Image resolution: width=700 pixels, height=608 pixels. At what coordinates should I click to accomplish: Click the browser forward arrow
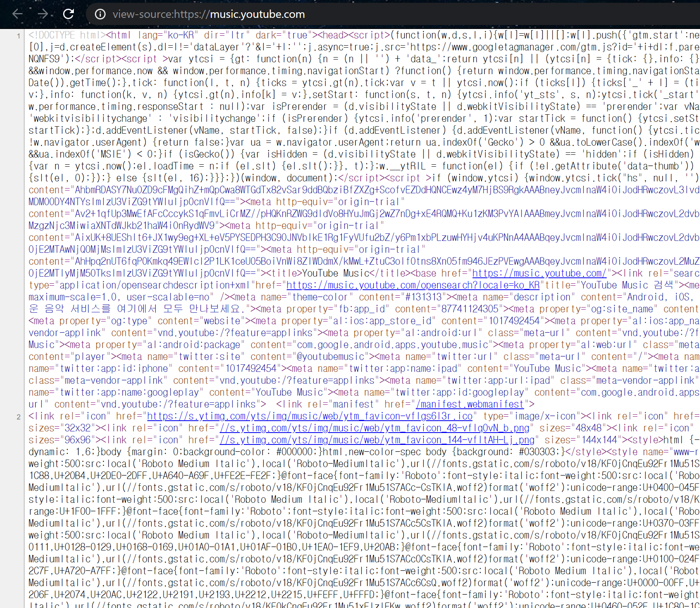click(x=42, y=14)
